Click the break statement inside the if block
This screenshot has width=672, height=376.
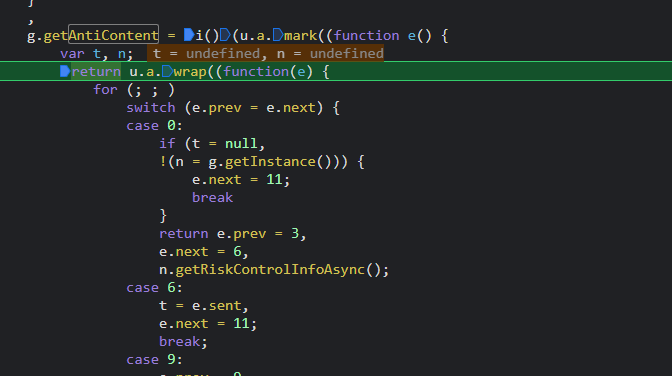213,198
